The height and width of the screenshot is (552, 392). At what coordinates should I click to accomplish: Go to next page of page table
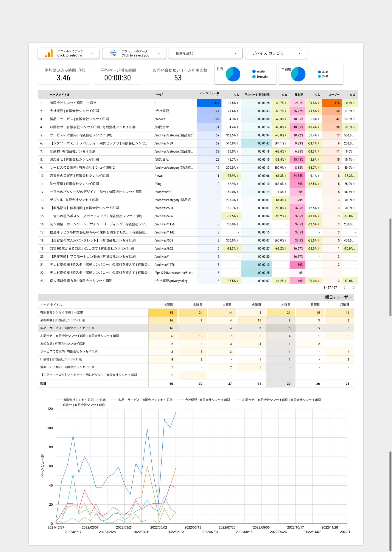coord(353,287)
